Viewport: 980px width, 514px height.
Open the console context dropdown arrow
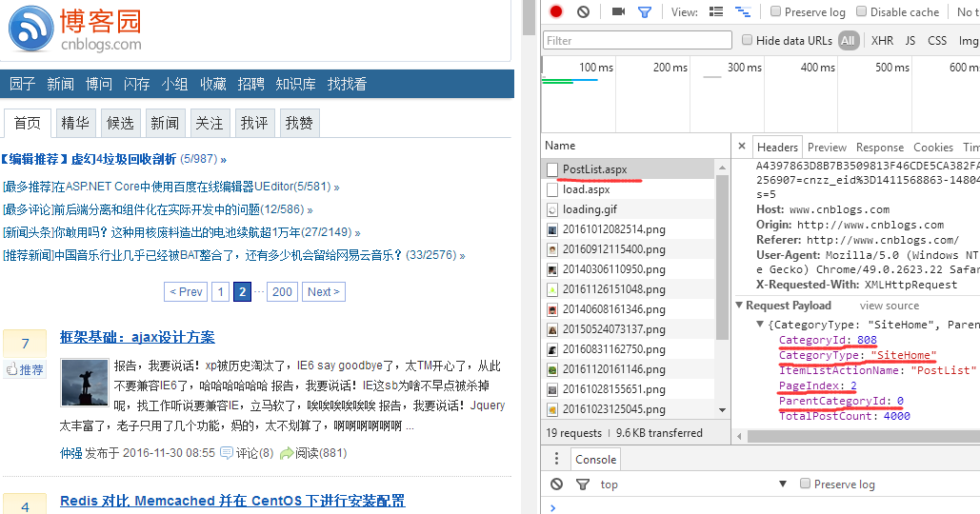783,484
